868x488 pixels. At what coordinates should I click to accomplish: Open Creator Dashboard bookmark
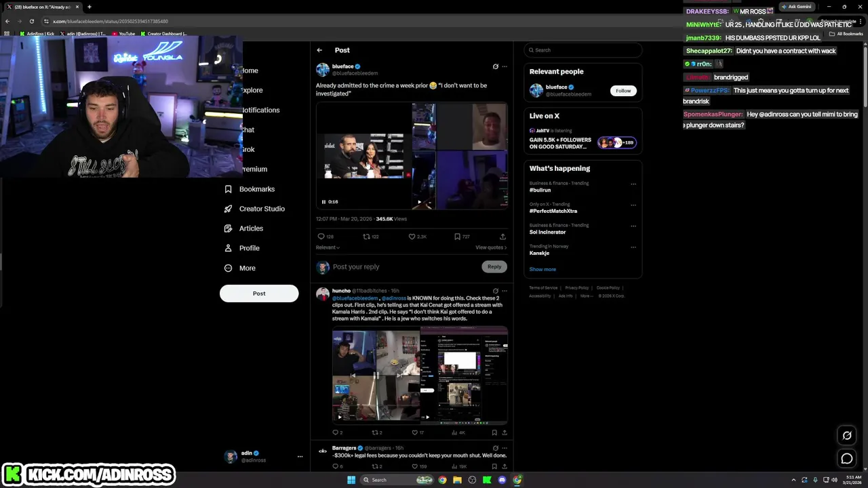coord(164,33)
